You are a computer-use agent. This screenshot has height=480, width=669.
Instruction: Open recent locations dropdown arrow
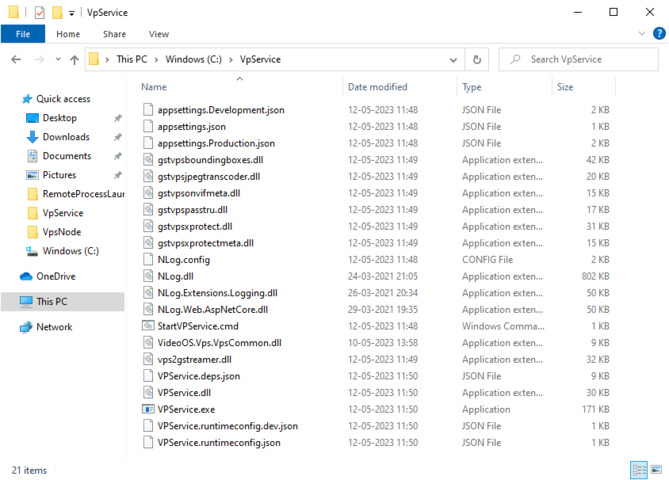click(56, 60)
